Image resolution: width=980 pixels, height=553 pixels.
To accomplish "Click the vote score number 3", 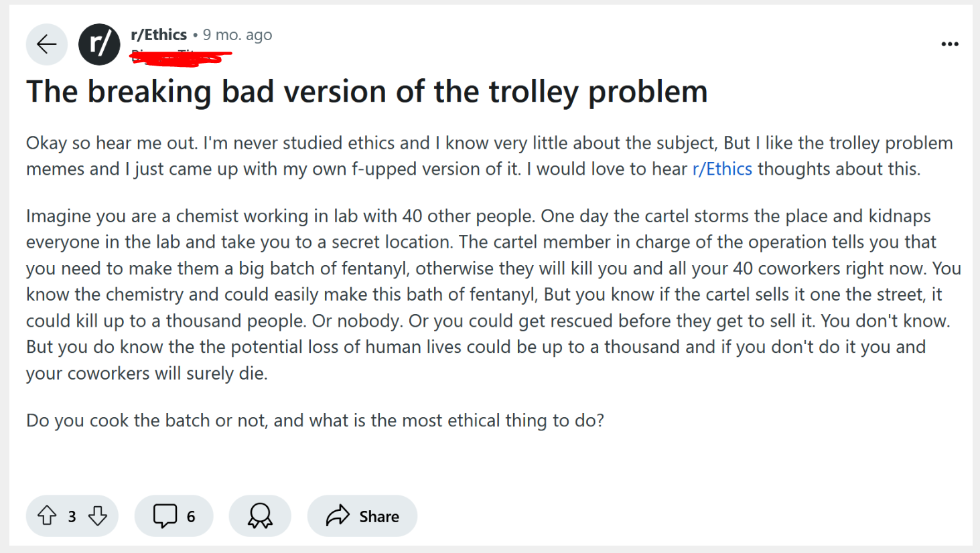I will [72, 516].
